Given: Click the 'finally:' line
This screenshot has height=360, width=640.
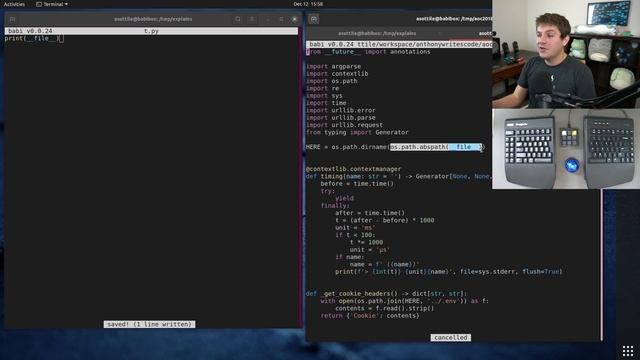Looking at the screenshot, I should 335,206.
